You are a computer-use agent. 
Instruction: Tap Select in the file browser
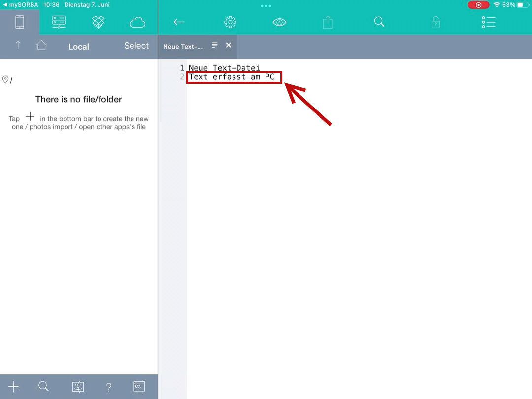click(136, 46)
